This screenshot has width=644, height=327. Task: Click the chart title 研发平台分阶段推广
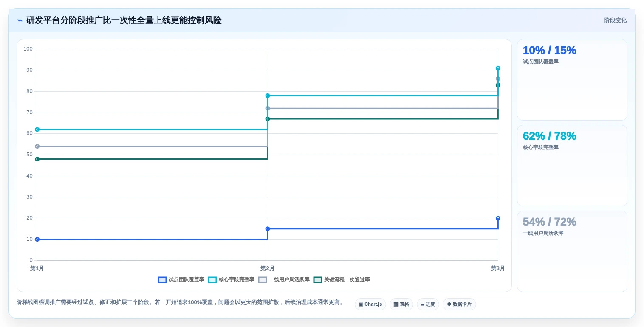click(124, 20)
